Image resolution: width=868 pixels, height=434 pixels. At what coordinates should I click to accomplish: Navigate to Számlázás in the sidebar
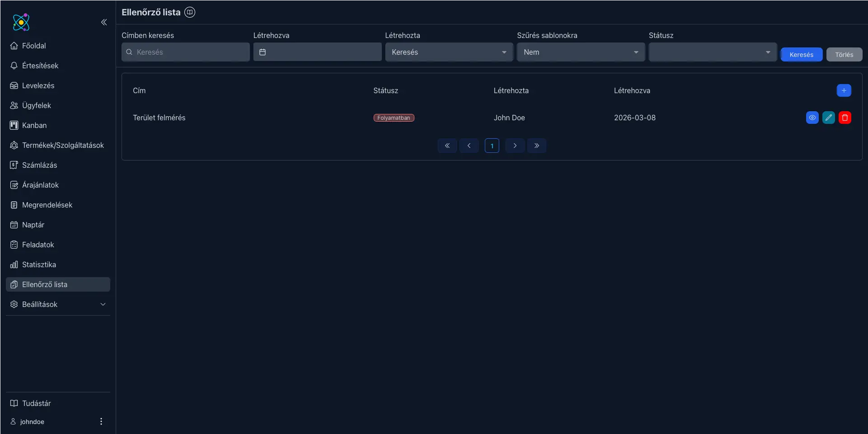click(x=39, y=165)
